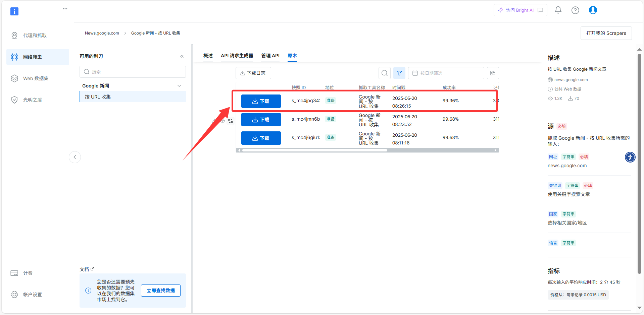
Task: Open the news.google.com link in 描述
Action: 571,80
